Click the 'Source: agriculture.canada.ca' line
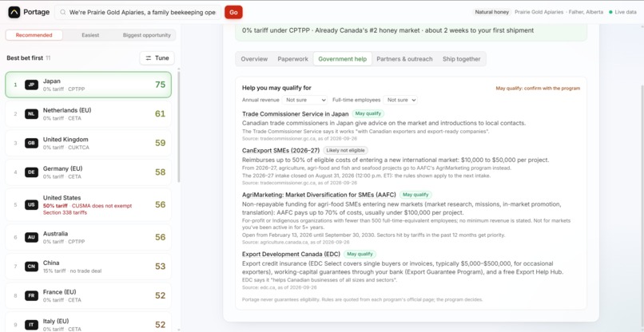644x332 pixels. click(296, 243)
